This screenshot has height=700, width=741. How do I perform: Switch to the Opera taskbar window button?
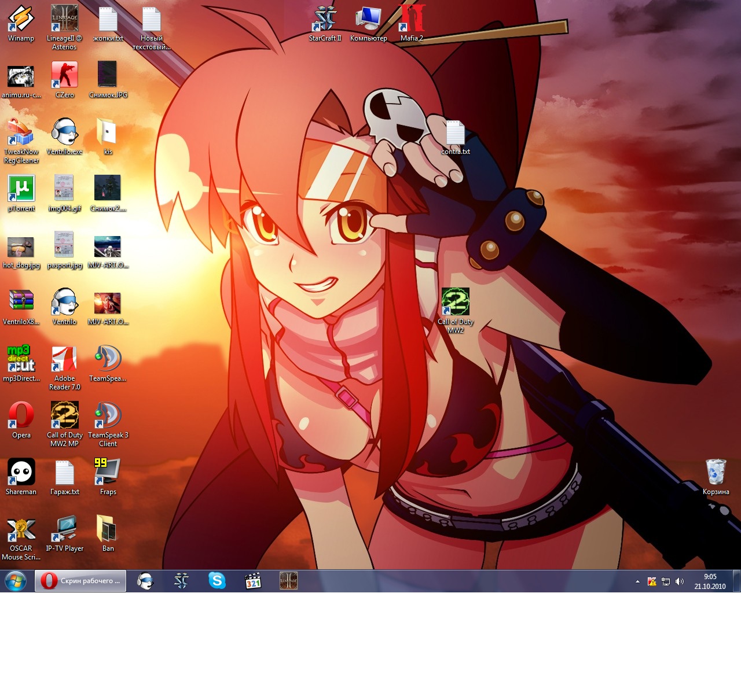coord(80,581)
